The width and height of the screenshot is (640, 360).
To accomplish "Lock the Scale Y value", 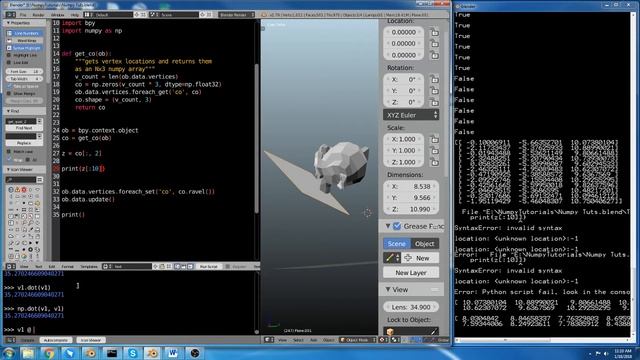I will coord(434,151).
